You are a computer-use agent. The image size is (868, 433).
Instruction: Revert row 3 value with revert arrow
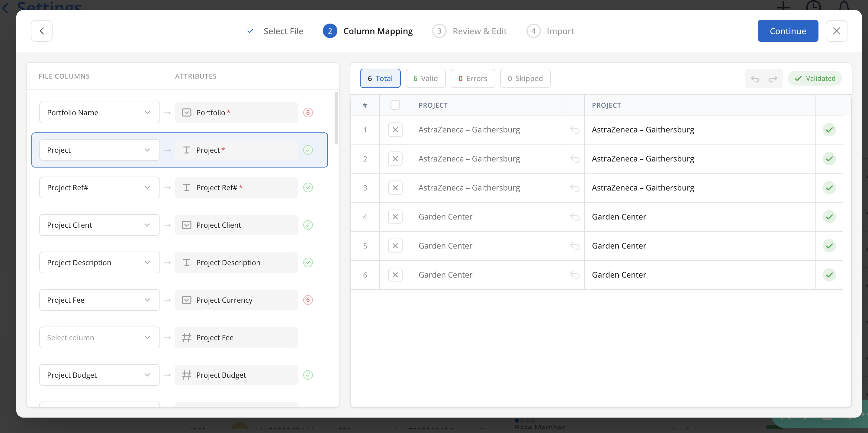[x=574, y=188]
